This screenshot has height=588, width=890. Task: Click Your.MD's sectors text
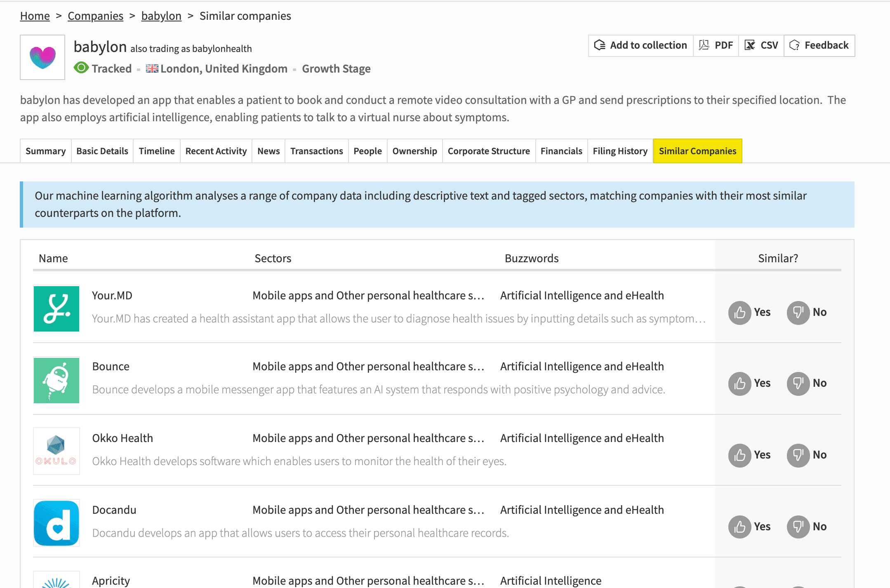point(368,295)
